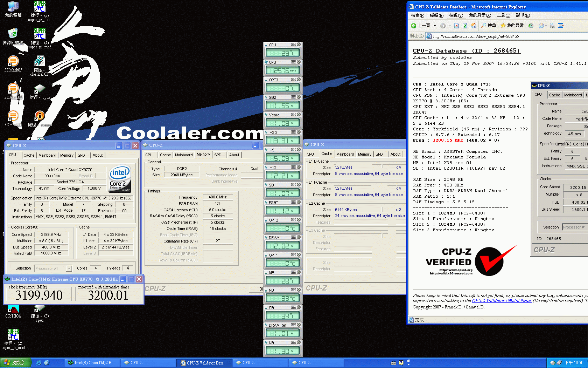Open the 檢視(V) View menu

[456, 15]
